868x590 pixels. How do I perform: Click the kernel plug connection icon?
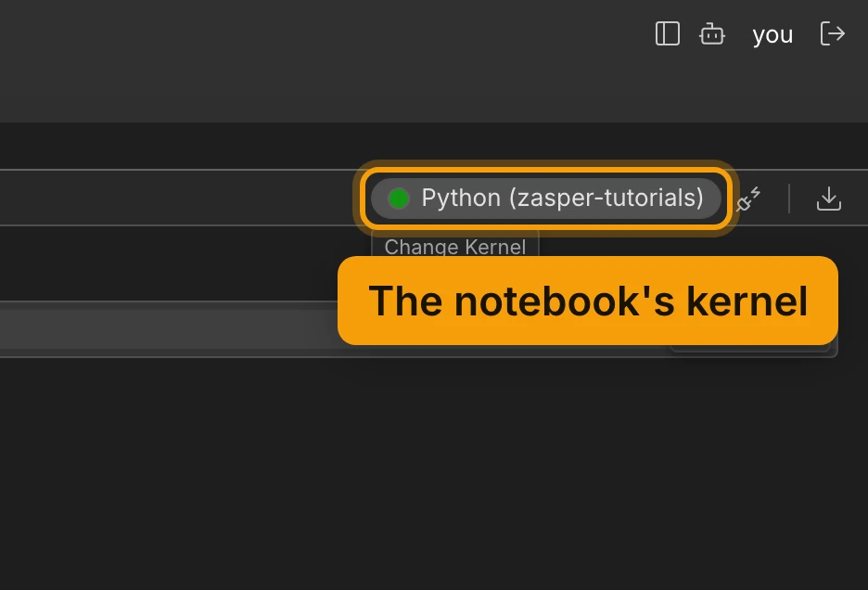pyautogui.click(x=748, y=199)
